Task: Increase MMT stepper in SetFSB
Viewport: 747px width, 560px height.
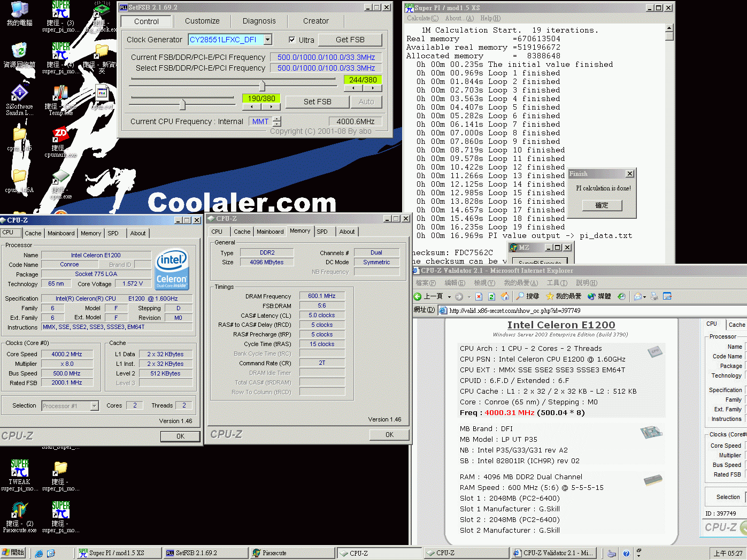Action: coord(277,119)
